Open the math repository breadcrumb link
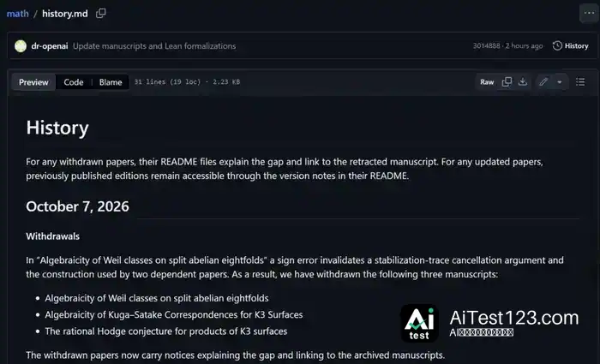 (18, 14)
